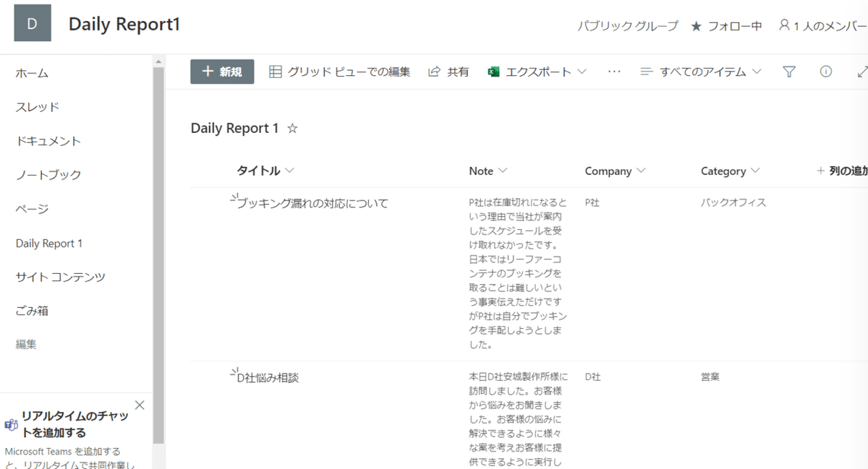Favorite Daily Report 1 with its star
The width and height of the screenshot is (868, 469).
pyautogui.click(x=292, y=128)
